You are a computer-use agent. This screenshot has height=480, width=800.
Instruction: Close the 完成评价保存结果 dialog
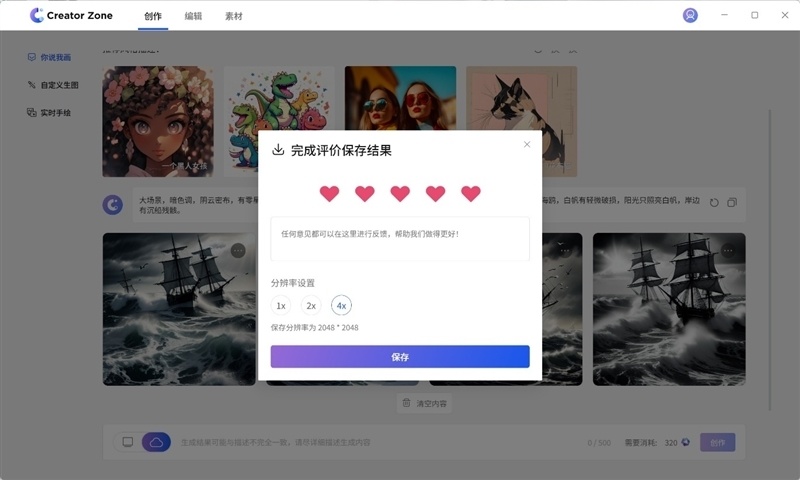tap(527, 144)
